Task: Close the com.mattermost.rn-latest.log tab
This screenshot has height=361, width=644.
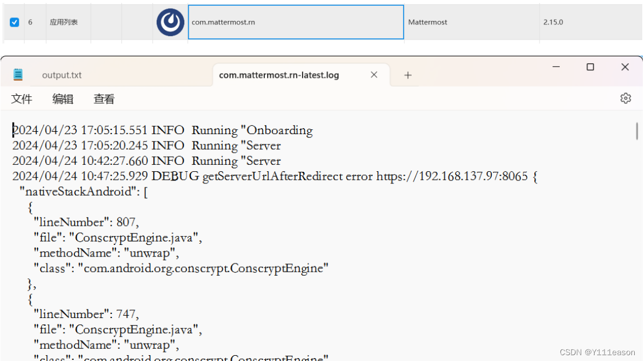Action: coord(374,75)
